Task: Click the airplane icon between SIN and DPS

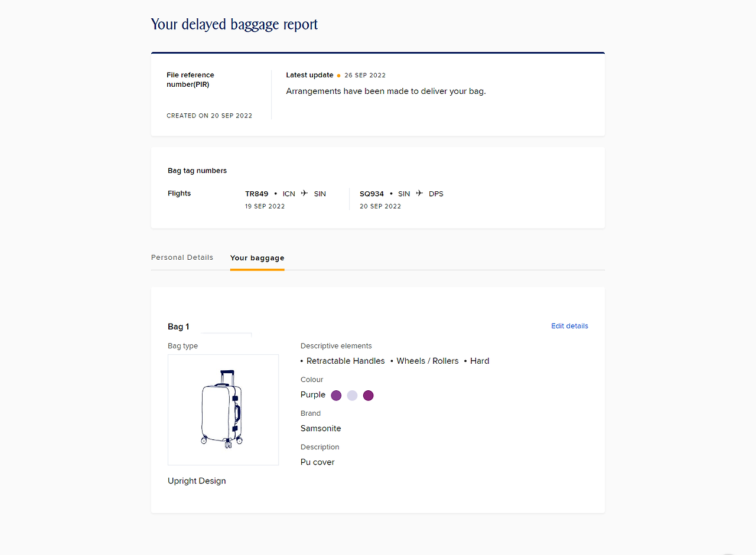Action: coord(419,192)
